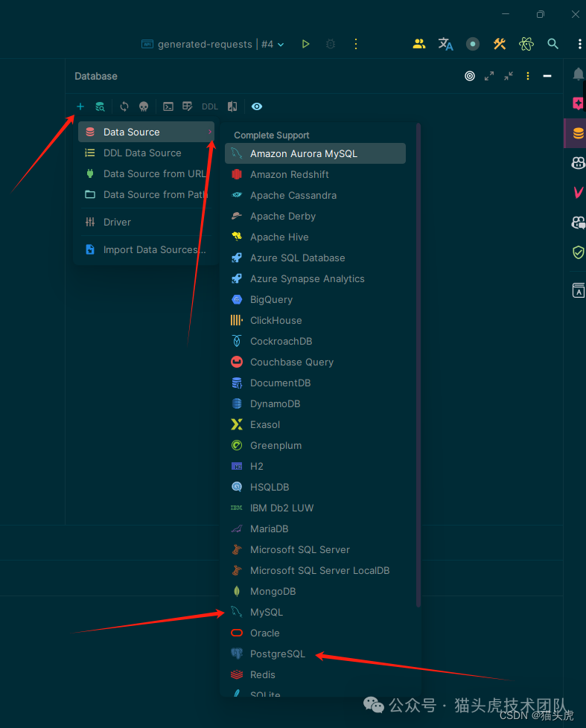
Task: Open Notifications bell in right sidebar
Action: pyautogui.click(x=578, y=74)
